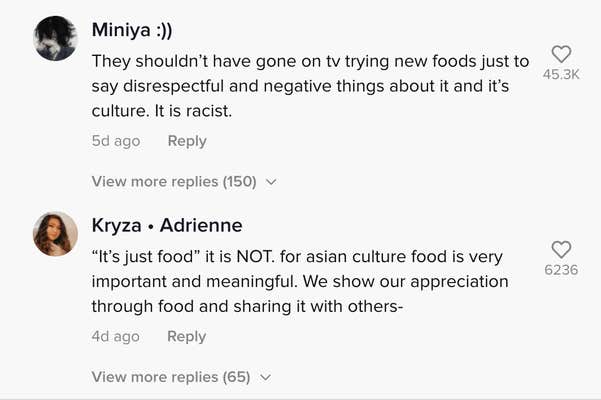Image resolution: width=601 pixels, height=400 pixels.
Task: Tap the heart on Kryza • Adrienne's comment
Action: [562, 249]
